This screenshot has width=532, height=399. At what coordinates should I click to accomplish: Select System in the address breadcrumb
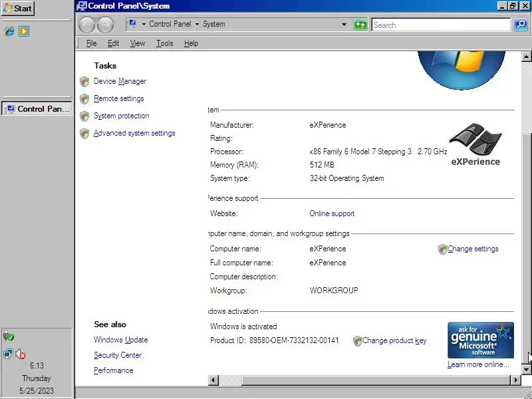[x=213, y=24]
